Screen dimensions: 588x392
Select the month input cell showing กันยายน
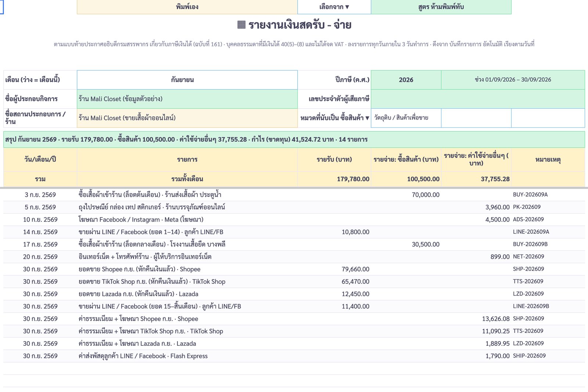[x=187, y=80]
